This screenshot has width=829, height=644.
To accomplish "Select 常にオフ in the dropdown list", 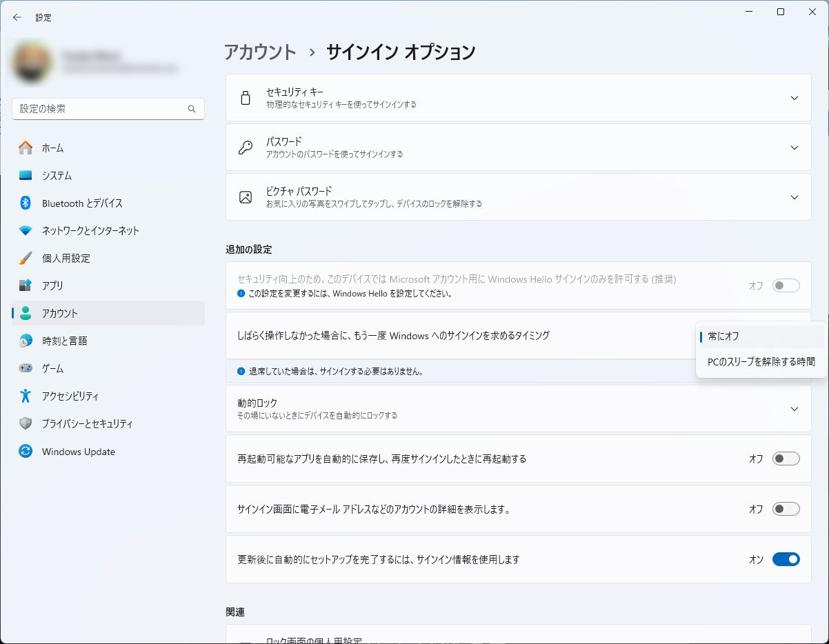I will (x=723, y=336).
